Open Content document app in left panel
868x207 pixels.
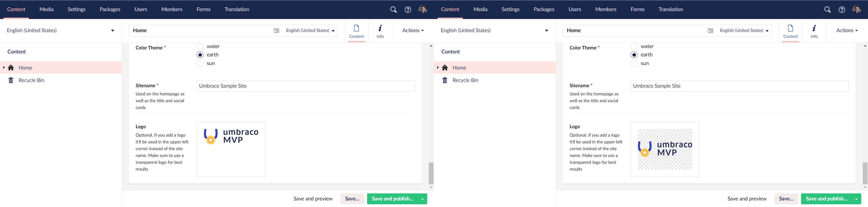tap(356, 31)
